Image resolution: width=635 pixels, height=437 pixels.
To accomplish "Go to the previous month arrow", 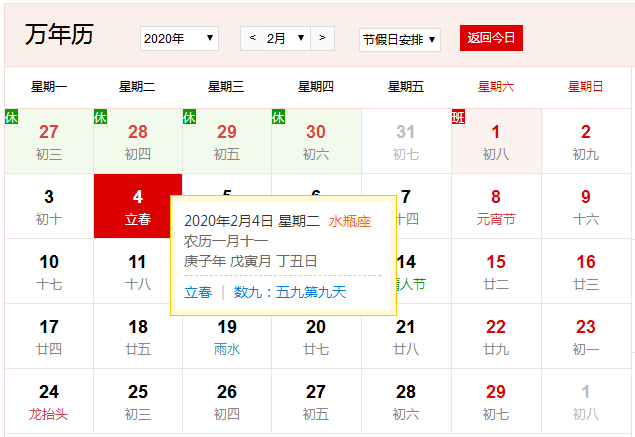I will pos(252,38).
